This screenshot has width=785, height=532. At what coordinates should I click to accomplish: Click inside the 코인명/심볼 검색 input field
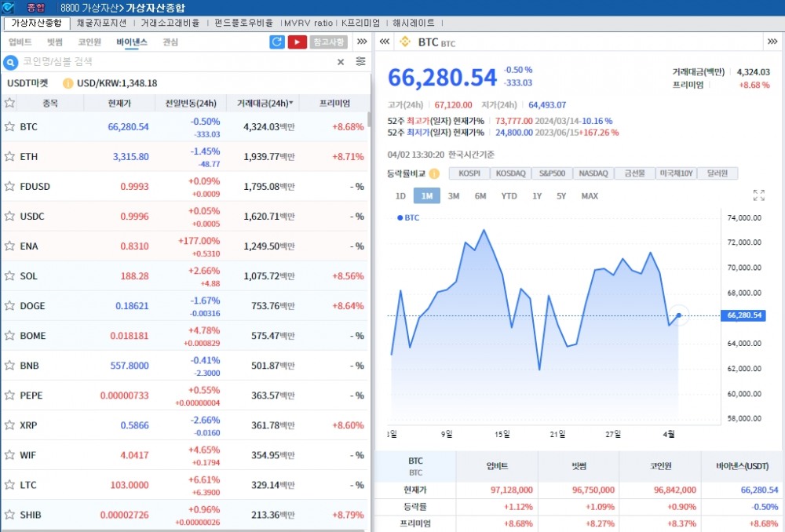[x=157, y=61]
